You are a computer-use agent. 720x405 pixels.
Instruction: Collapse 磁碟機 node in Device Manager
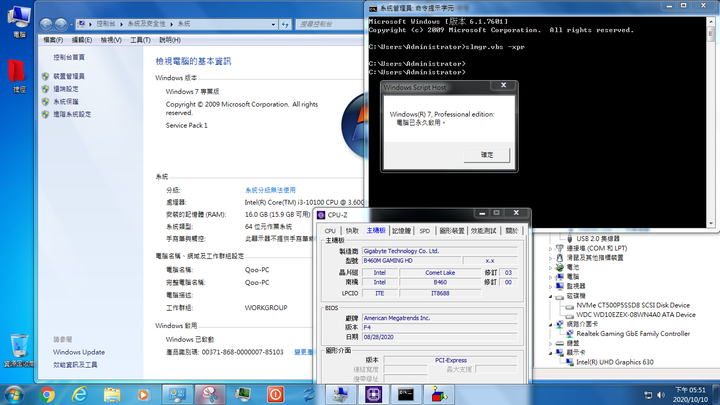550,296
